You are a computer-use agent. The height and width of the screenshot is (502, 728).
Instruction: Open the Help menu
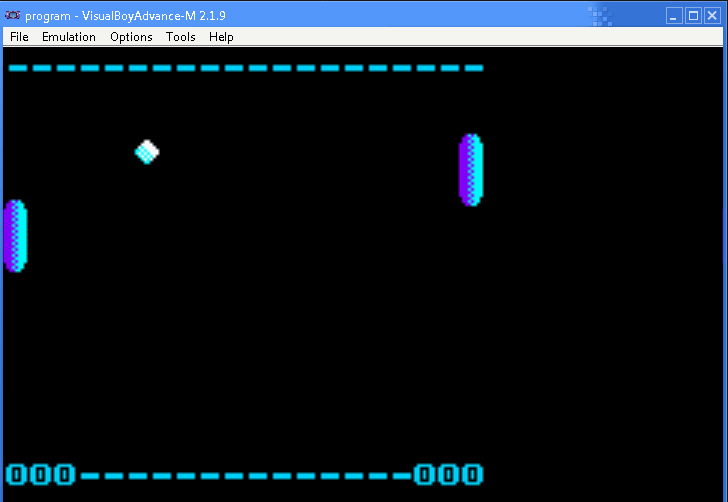221,37
